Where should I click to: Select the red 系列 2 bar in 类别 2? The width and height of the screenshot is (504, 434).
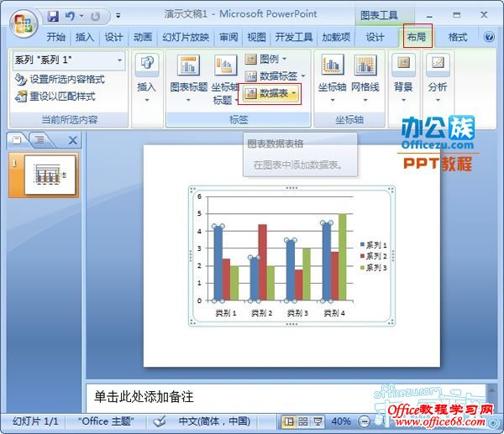click(x=262, y=263)
